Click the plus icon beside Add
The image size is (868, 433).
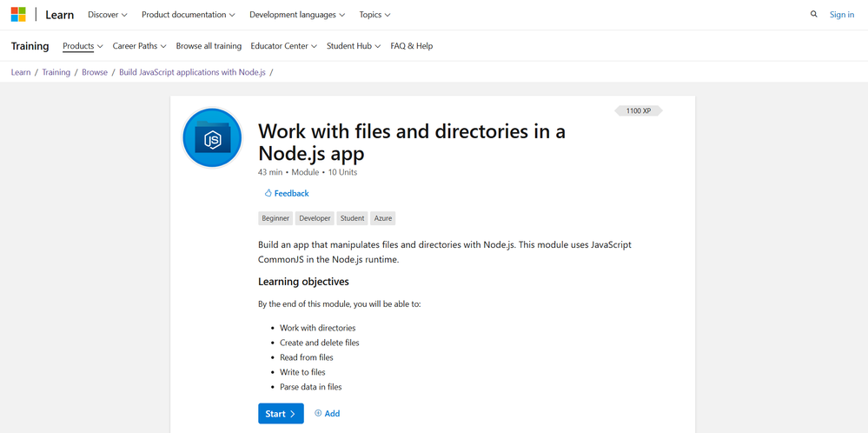pyautogui.click(x=318, y=413)
